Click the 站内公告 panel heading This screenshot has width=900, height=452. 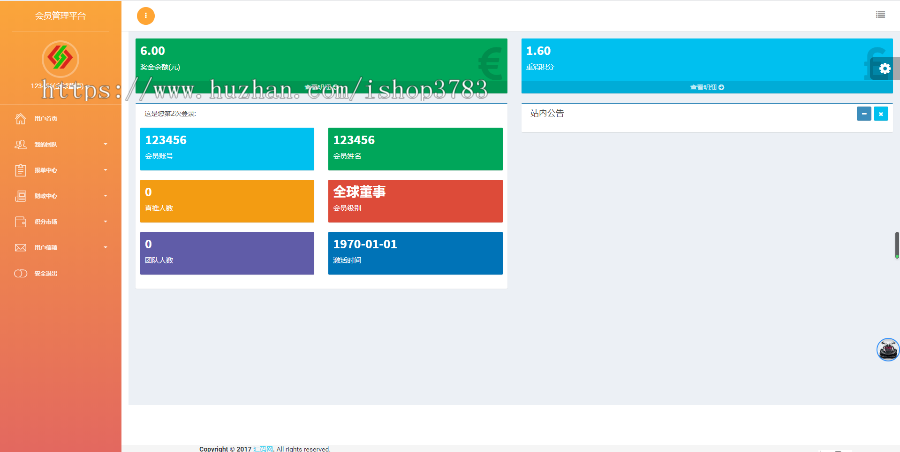pos(547,113)
